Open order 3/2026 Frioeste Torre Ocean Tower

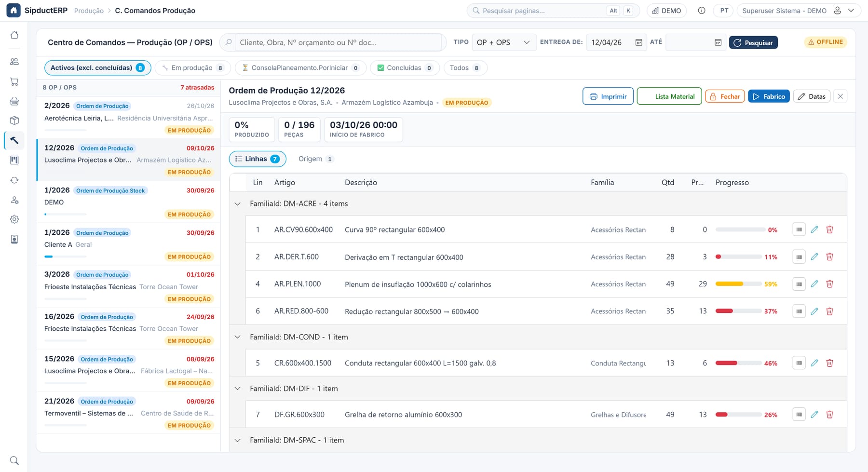pyautogui.click(x=129, y=286)
